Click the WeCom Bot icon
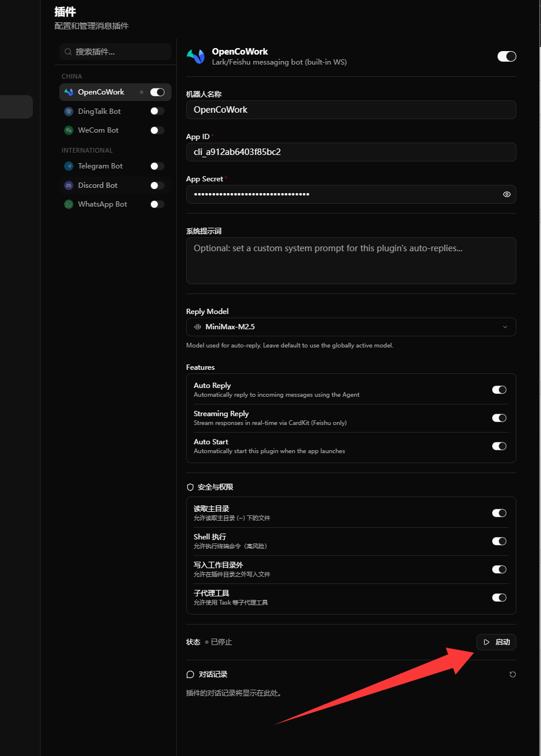 pyautogui.click(x=69, y=130)
